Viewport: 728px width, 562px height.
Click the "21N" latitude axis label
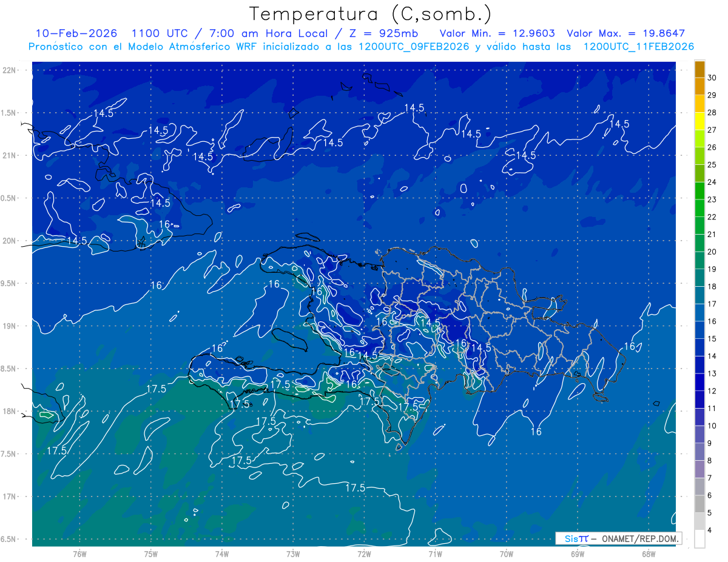[10, 155]
